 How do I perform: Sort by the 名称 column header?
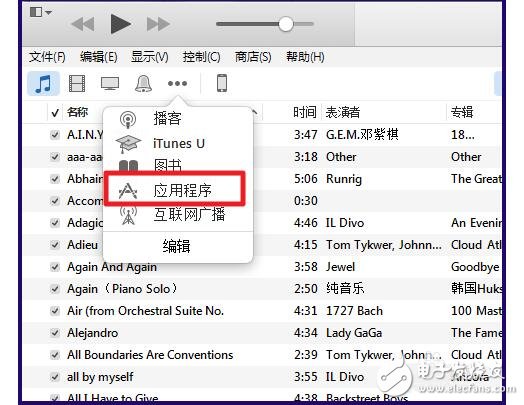(78, 112)
